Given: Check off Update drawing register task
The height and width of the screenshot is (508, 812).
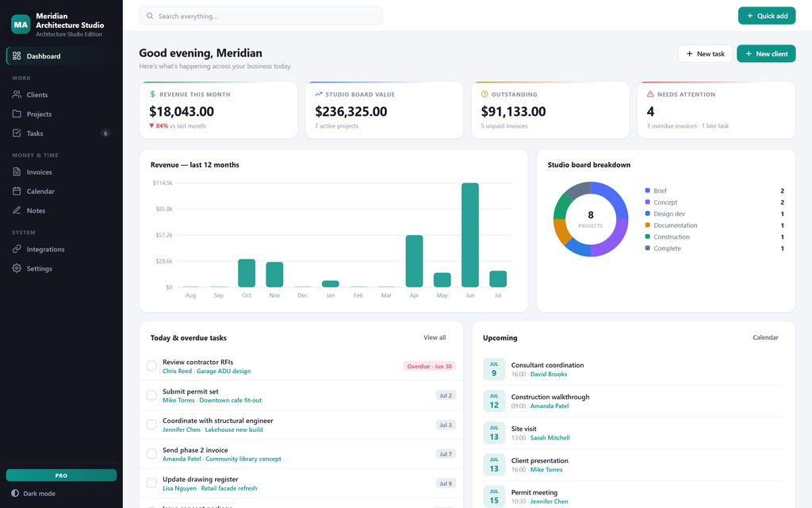Looking at the screenshot, I should [151, 483].
